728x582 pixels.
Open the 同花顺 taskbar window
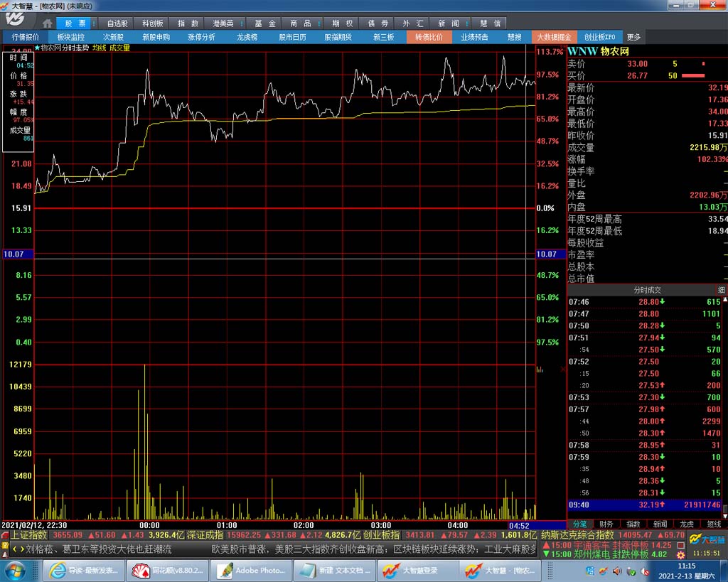click(167, 571)
